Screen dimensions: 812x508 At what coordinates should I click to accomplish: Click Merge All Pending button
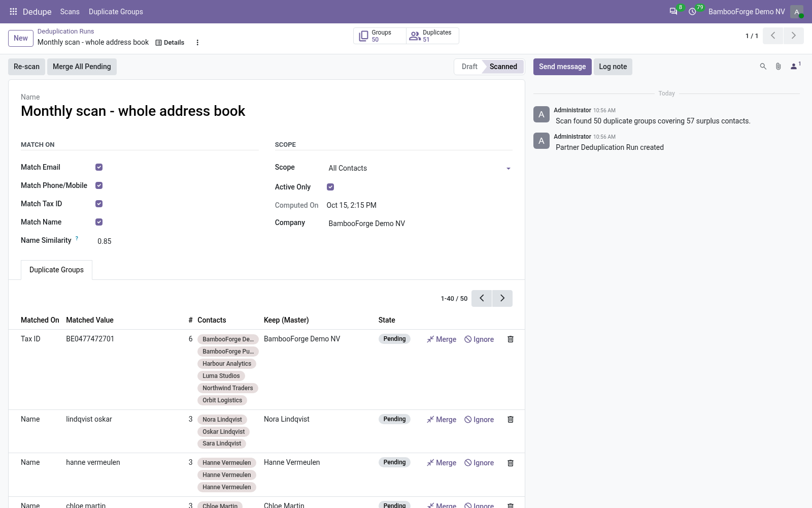click(82, 67)
